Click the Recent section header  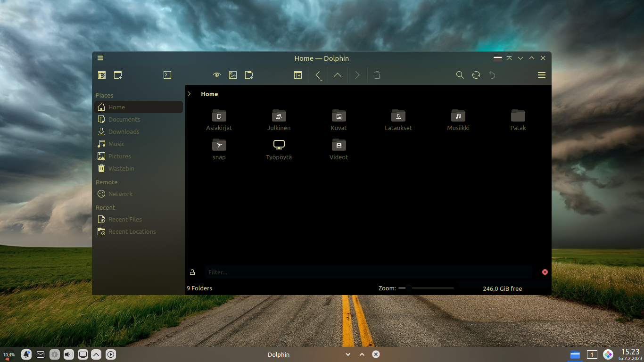pos(105,207)
